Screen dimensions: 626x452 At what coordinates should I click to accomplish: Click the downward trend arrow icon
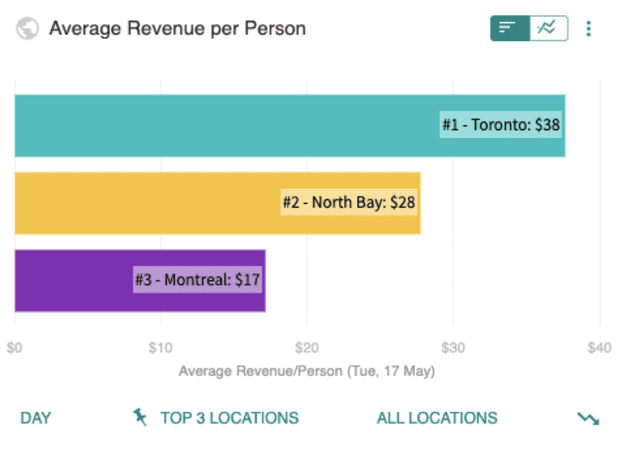(x=588, y=418)
